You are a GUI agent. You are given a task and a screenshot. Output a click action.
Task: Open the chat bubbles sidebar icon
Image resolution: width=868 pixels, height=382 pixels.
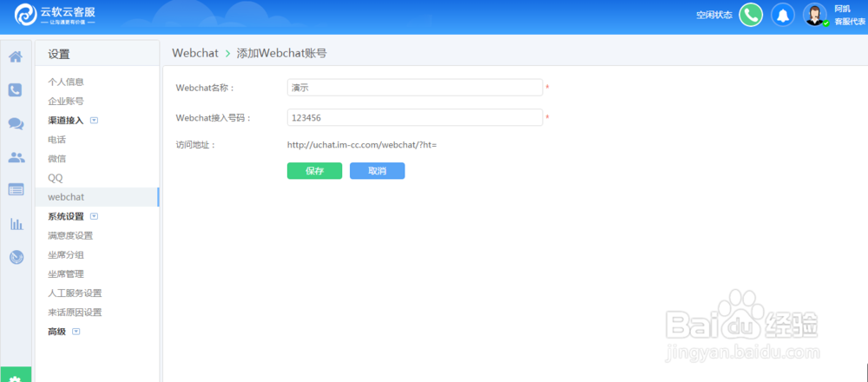pos(16,124)
